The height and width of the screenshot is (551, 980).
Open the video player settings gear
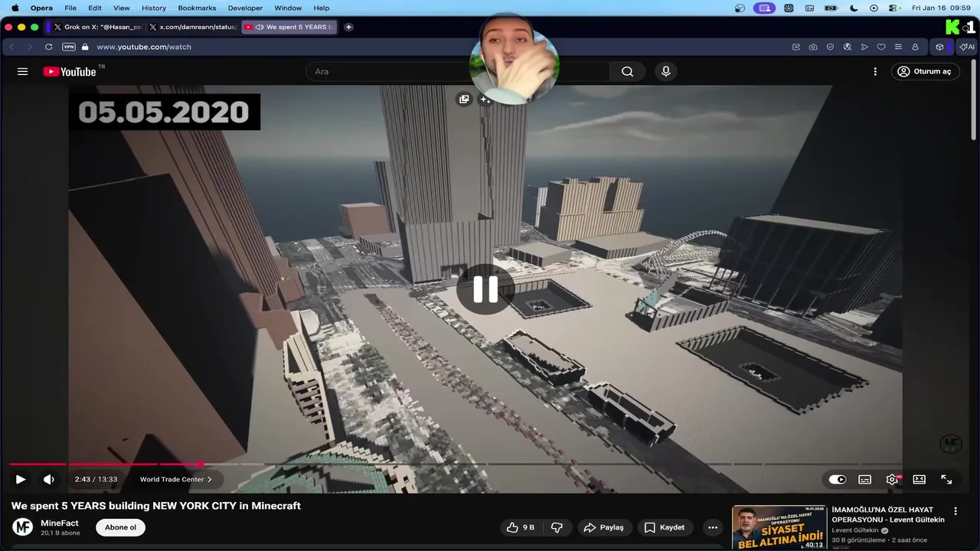click(x=892, y=479)
